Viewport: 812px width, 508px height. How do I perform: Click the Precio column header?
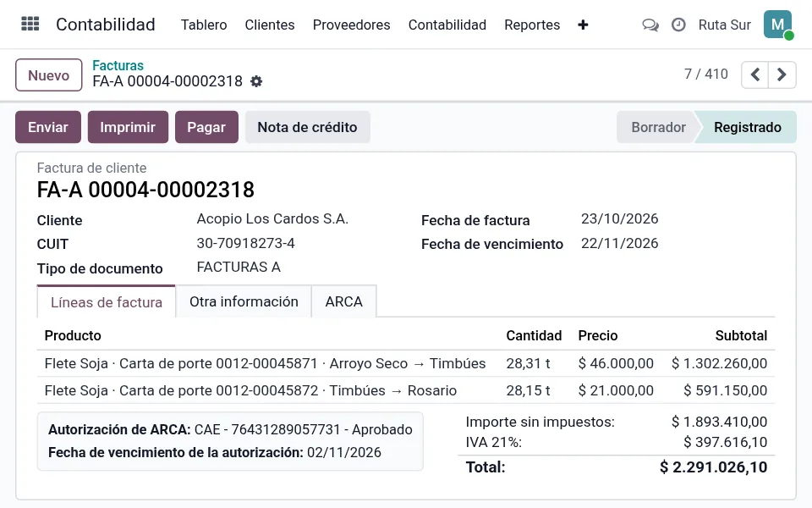click(x=598, y=335)
